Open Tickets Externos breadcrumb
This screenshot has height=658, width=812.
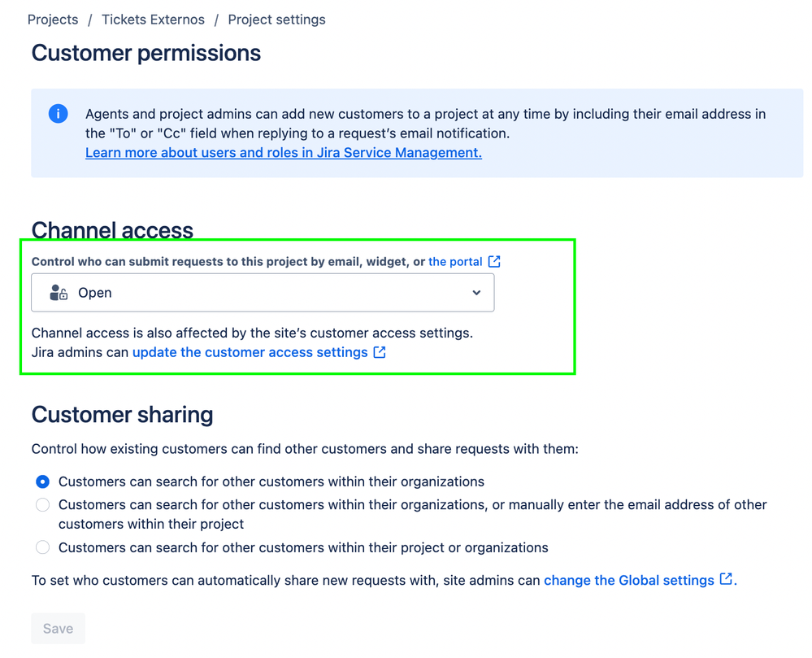(154, 20)
